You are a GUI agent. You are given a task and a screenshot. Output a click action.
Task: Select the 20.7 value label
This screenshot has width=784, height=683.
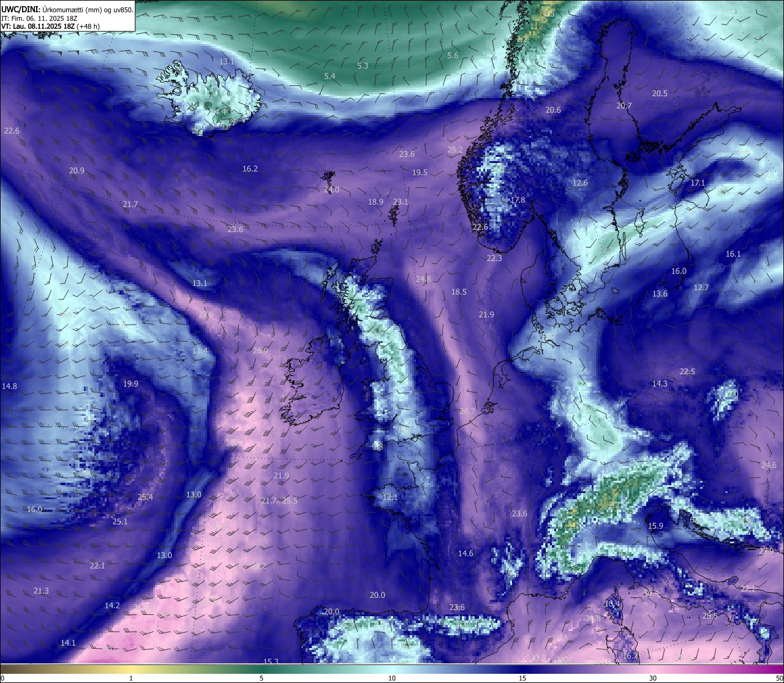coord(624,106)
